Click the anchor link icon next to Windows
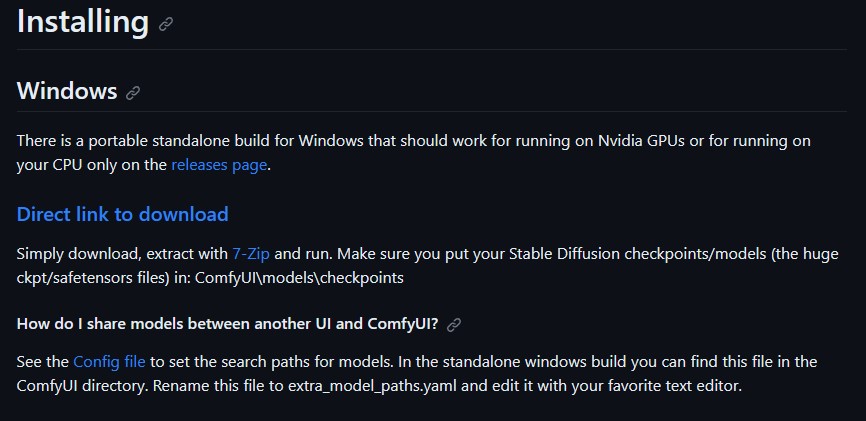 click(x=133, y=93)
